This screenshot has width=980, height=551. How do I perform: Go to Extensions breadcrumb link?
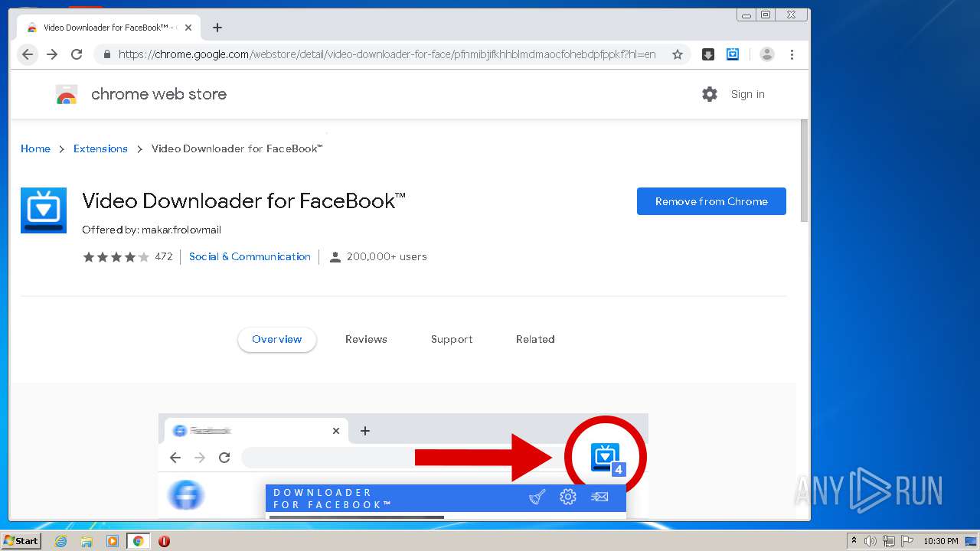[x=100, y=148]
